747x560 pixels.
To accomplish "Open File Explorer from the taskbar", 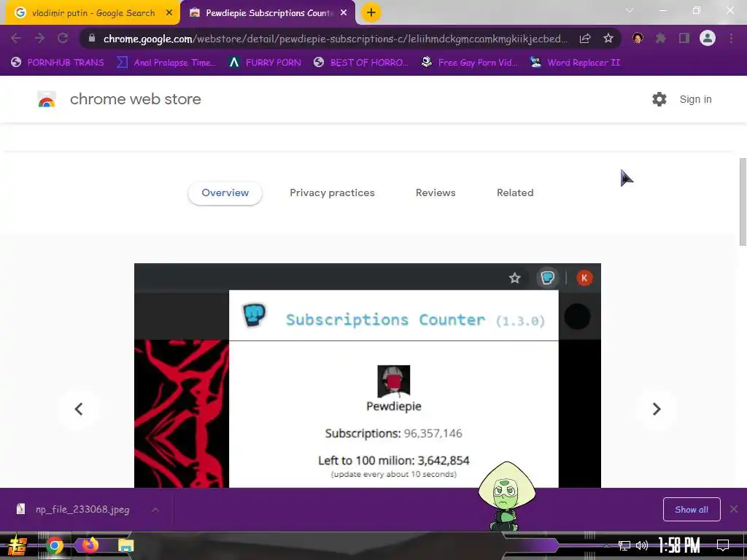I will coord(125,545).
